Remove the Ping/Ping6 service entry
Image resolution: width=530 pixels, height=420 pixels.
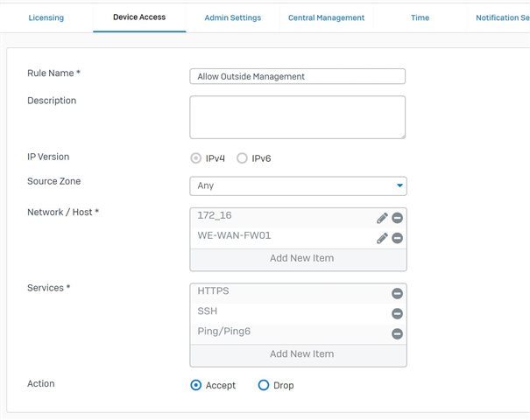(x=397, y=334)
